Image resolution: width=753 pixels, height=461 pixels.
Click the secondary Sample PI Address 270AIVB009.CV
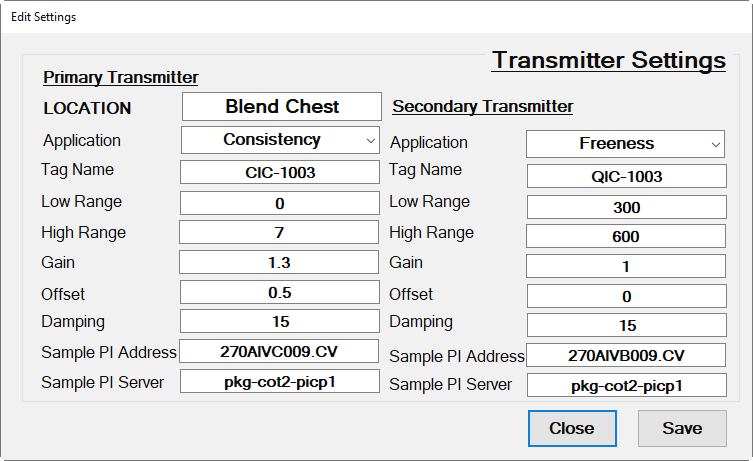pos(626,355)
